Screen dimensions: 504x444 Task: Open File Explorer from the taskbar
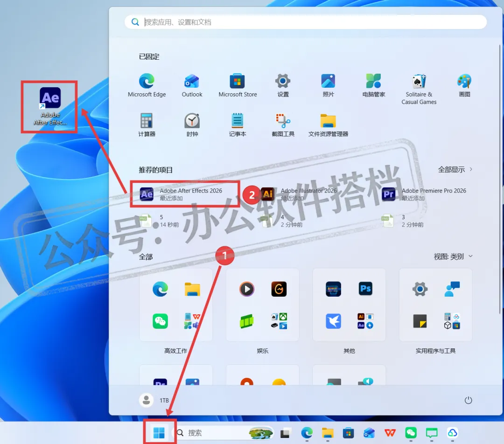pos(328,433)
